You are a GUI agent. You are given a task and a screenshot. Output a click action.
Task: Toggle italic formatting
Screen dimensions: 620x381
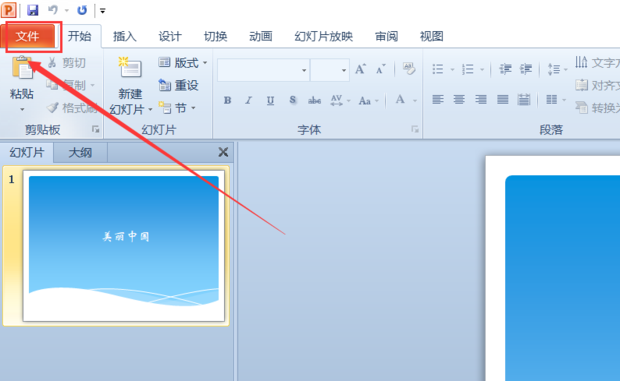click(249, 100)
